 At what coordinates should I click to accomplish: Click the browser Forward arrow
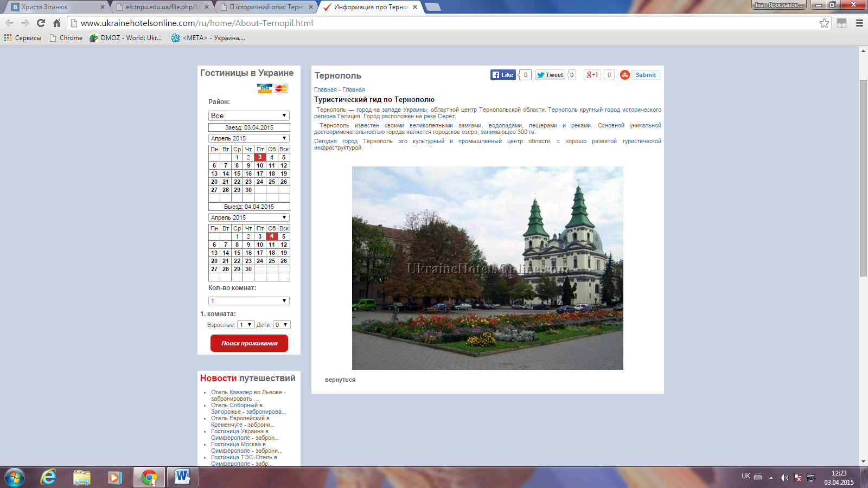25,23
